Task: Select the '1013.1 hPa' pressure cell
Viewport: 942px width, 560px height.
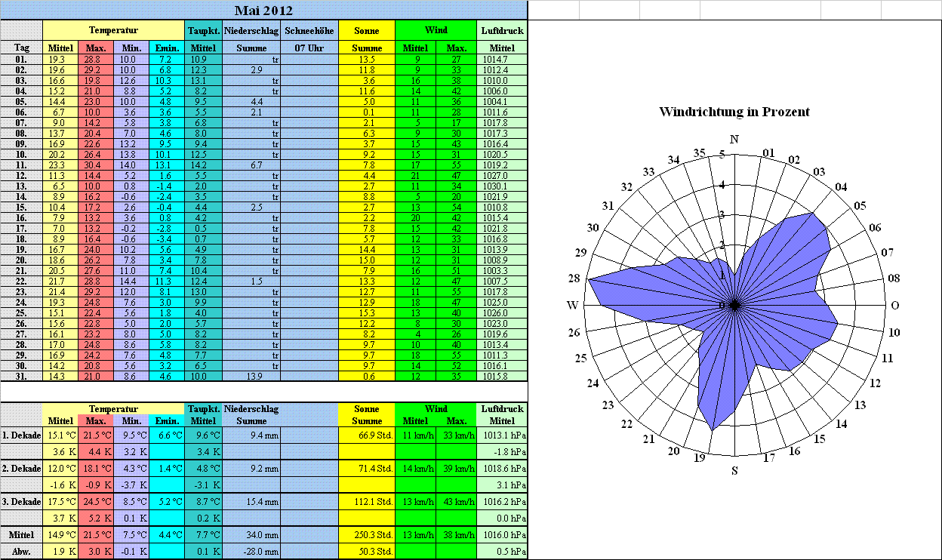Action: (x=502, y=435)
